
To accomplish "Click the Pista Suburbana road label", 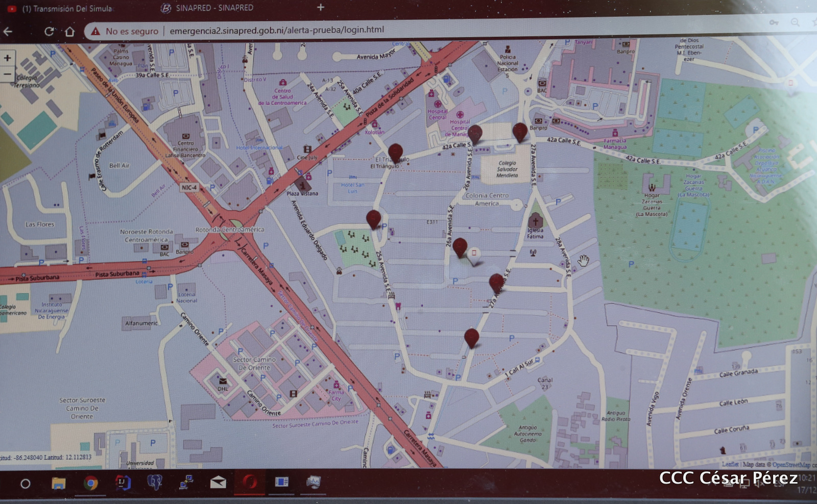I will 117,274.
